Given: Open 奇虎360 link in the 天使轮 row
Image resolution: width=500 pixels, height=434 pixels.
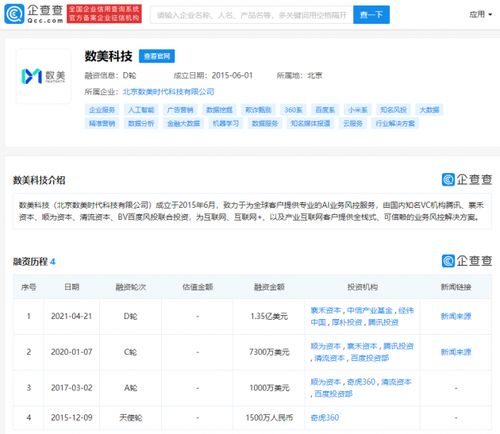Looking at the screenshot, I should click(x=325, y=417).
